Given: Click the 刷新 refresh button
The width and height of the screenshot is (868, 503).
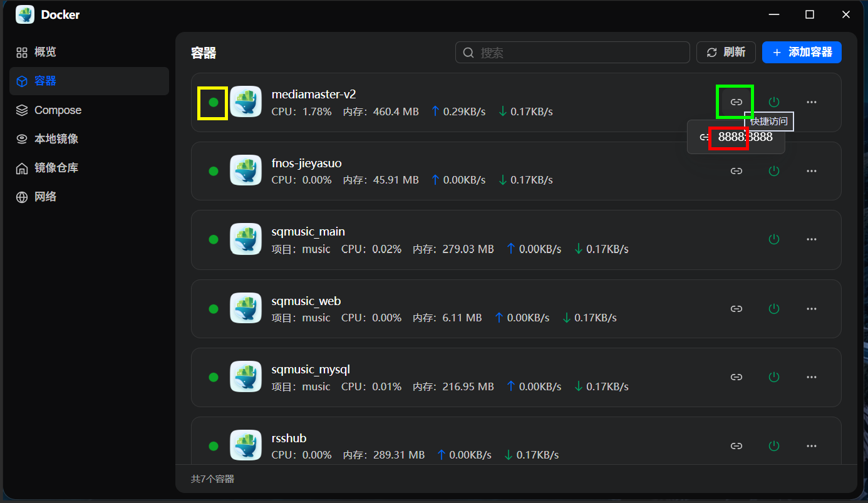Looking at the screenshot, I should click(726, 53).
